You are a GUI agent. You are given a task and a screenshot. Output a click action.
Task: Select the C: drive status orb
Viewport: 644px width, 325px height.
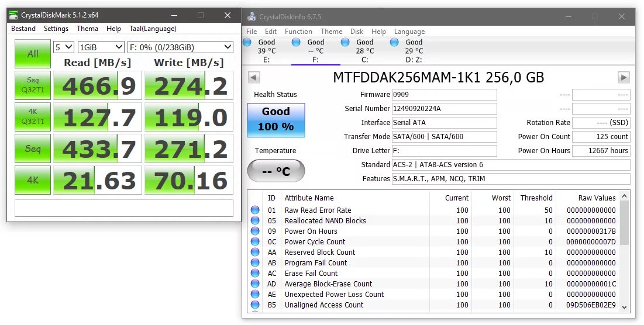coord(346,42)
